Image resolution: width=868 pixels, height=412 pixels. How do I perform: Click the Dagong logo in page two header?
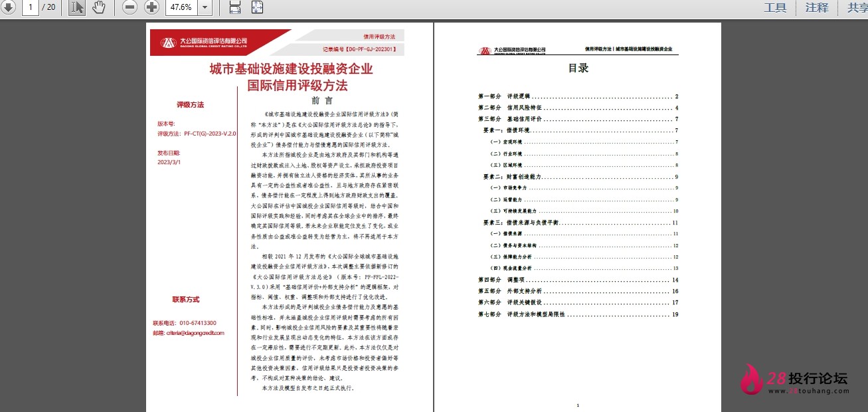512,51
